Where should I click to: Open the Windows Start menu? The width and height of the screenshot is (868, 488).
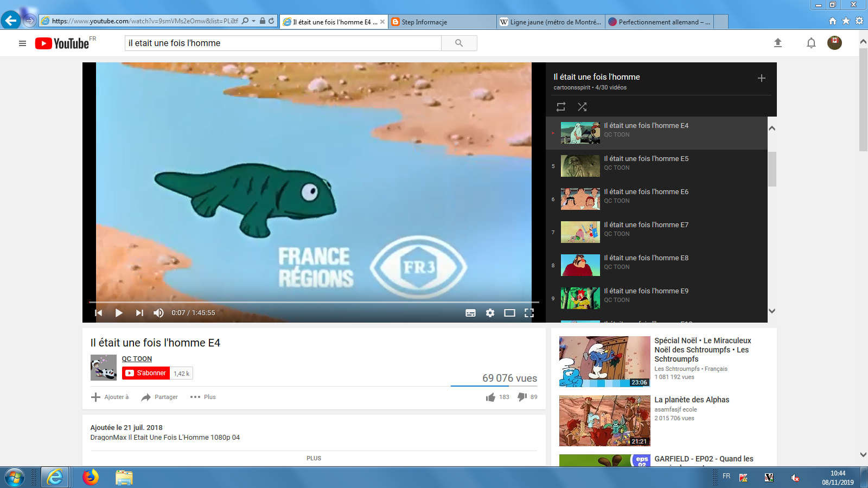(x=15, y=478)
